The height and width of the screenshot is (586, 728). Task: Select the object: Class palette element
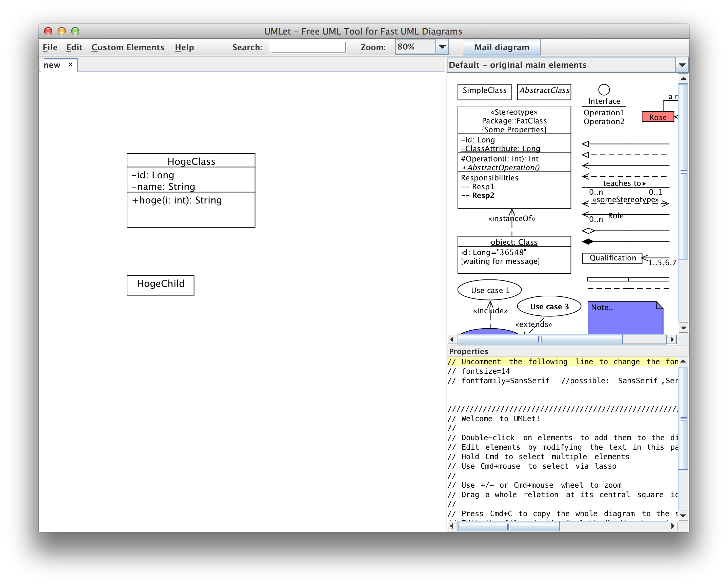pos(514,255)
